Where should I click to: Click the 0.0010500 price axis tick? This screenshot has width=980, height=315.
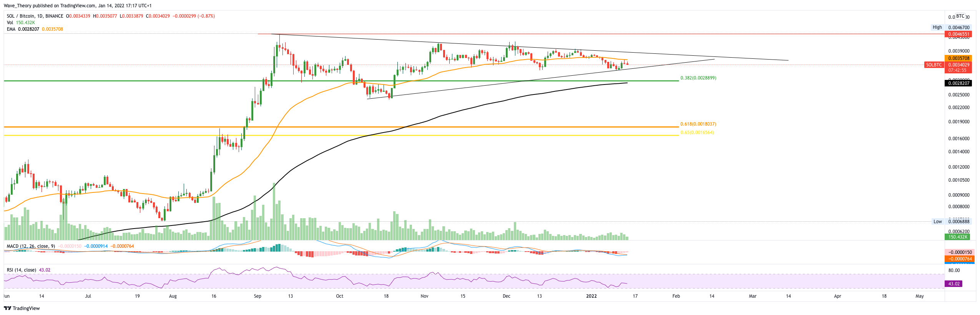pyautogui.click(x=958, y=180)
